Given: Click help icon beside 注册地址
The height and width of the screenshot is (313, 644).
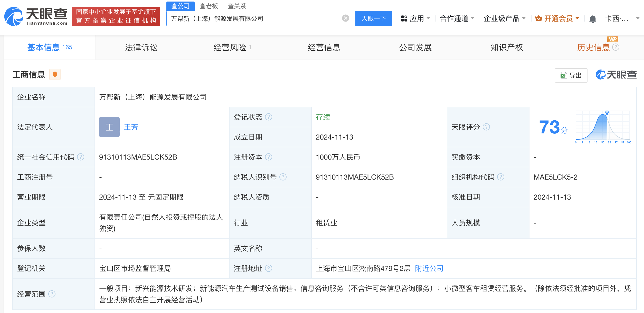Looking at the screenshot, I should click(x=269, y=268).
